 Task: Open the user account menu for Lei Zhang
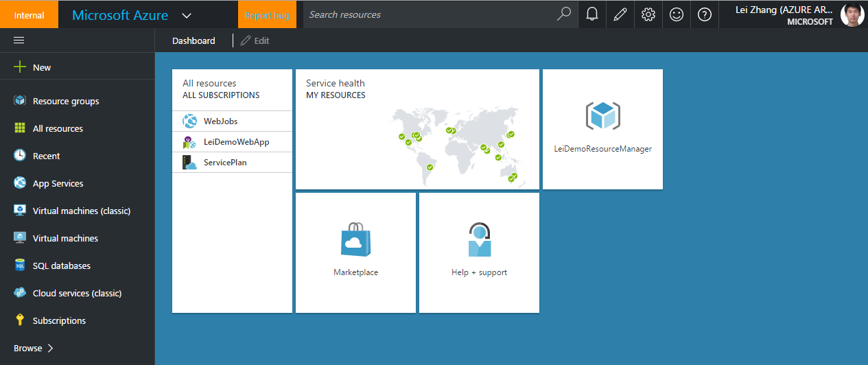[x=796, y=14]
